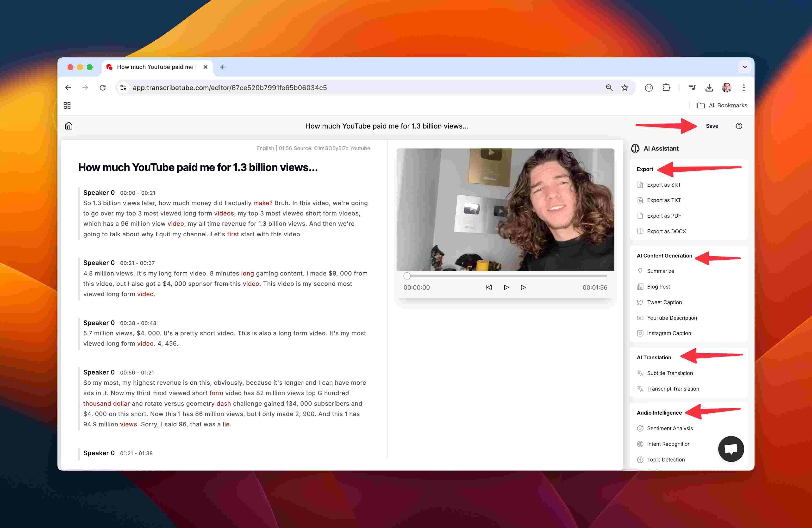Export transcript as TXT
The width and height of the screenshot is (812, 528).
[x=664, y=200]
